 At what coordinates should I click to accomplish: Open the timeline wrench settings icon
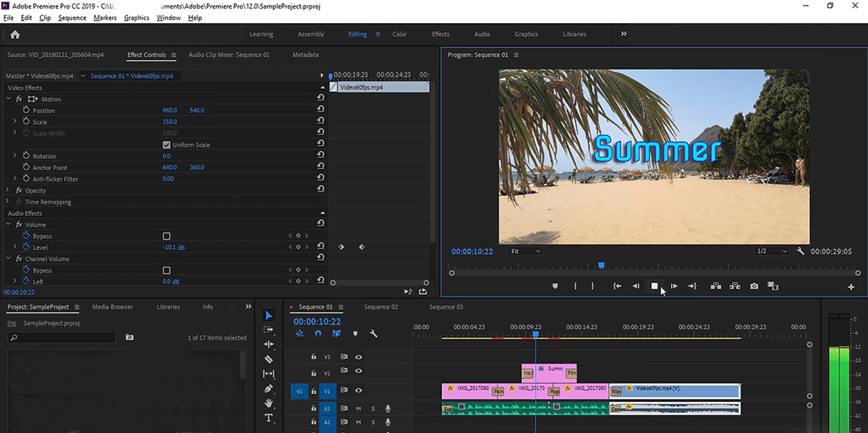(x=373, y=334)
